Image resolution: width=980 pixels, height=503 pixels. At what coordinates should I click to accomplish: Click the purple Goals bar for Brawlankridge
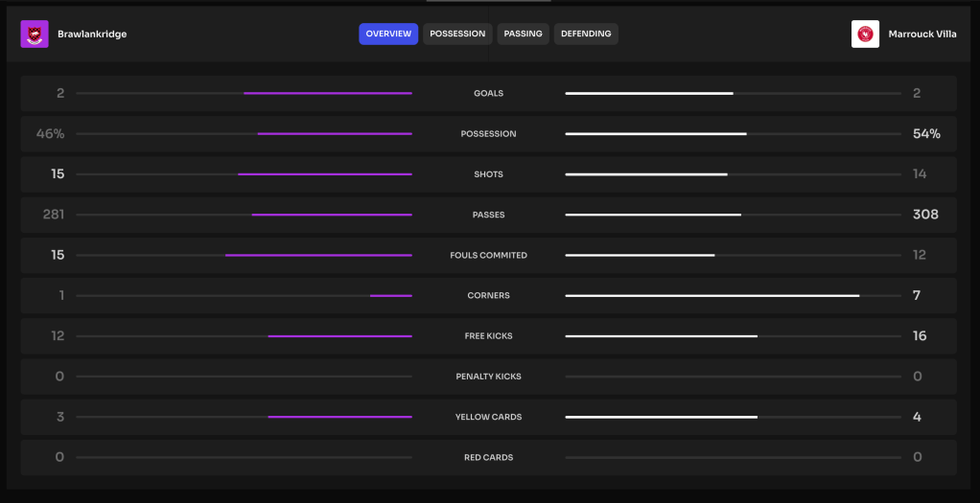tap(327, 94)
